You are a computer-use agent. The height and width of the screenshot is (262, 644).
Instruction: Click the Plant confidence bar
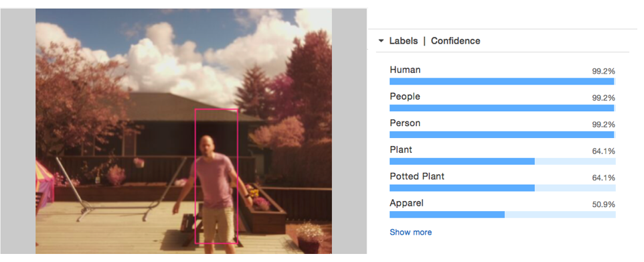pyautogui.click(x=502, y=161)
